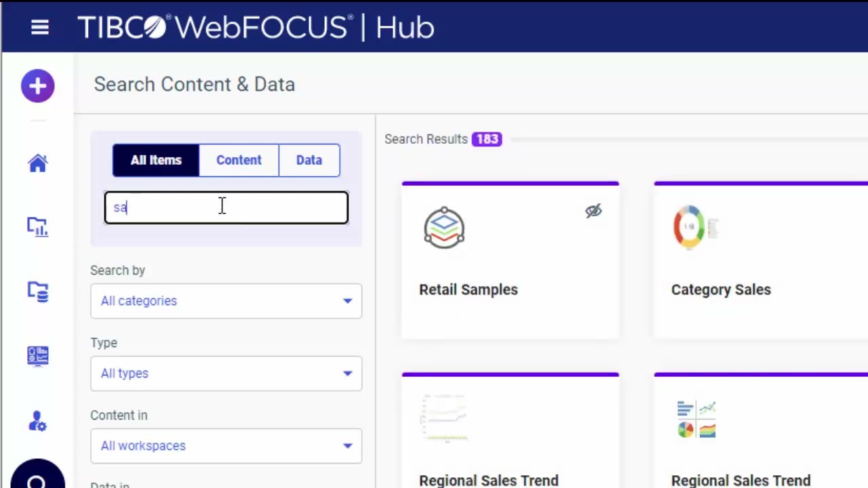Open the chart reports sidebar icon
This screenshot has height=488, width=868.
coord(37,226)
